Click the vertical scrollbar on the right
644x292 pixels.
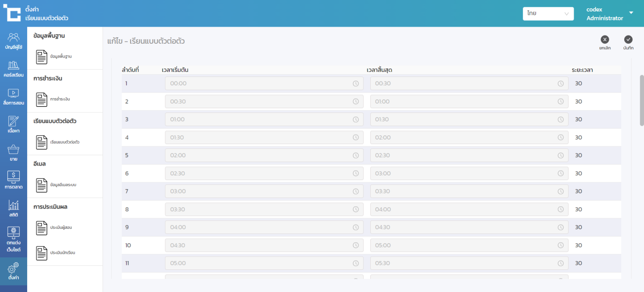(642, 99)
